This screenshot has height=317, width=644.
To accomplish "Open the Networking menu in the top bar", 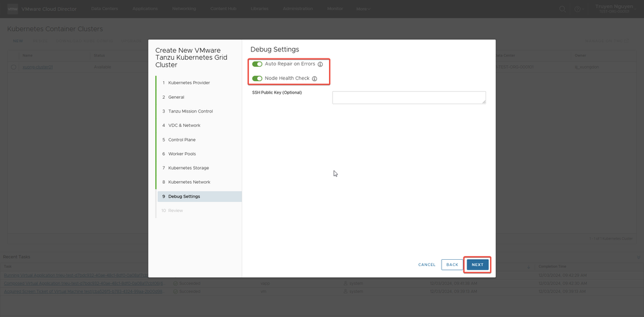I will pyautogui.click(x=184, y=9).
